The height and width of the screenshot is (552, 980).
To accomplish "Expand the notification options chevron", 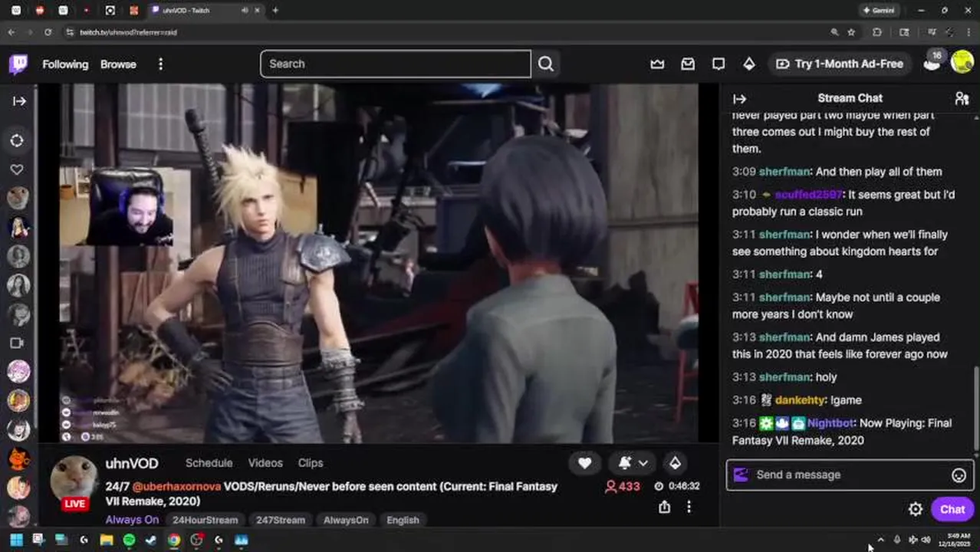I will (643, 463).
